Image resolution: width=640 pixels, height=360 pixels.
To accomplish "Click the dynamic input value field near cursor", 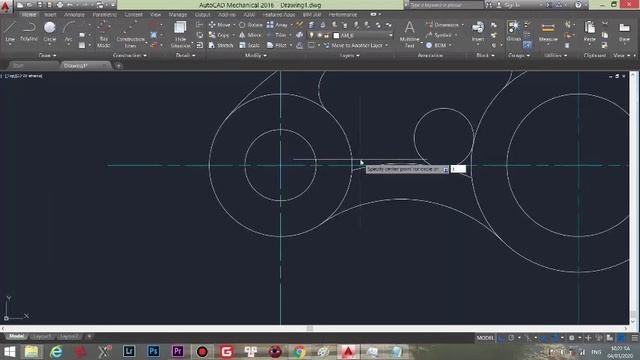I will coord(458,169).
